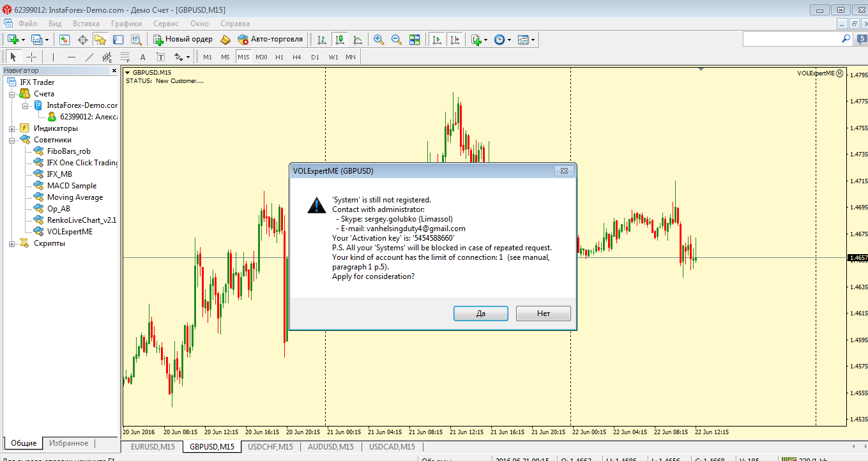Select the vertical line drawing tool
Image resolution: width=868 pixels, height=461 pixels.
(x=53, y=57)
